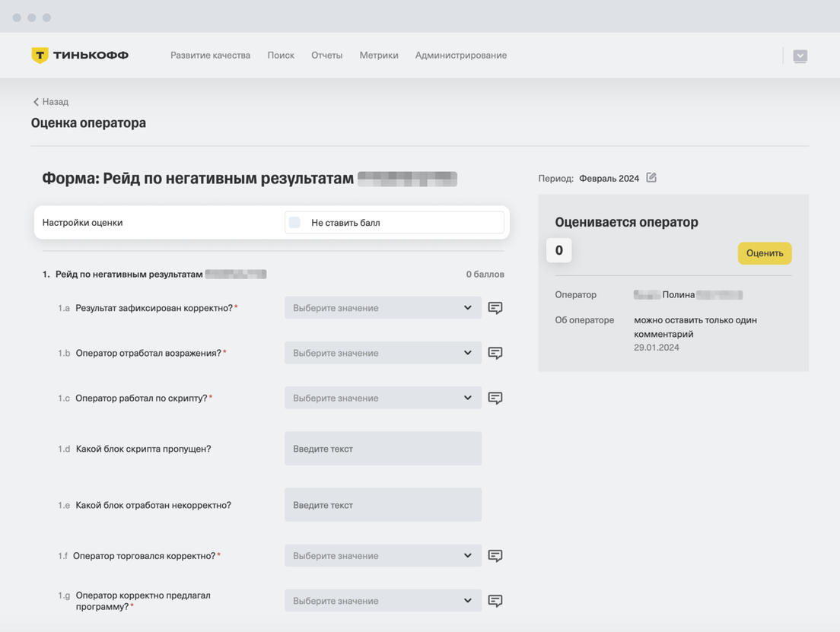Add comment for 'Оператор отработал возражения?'
The image size is (840, 632).
[x=495, y=353]
